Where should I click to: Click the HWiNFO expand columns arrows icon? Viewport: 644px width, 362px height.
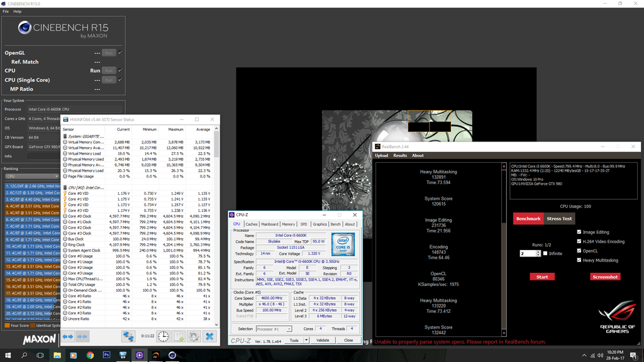click(67, 336)
